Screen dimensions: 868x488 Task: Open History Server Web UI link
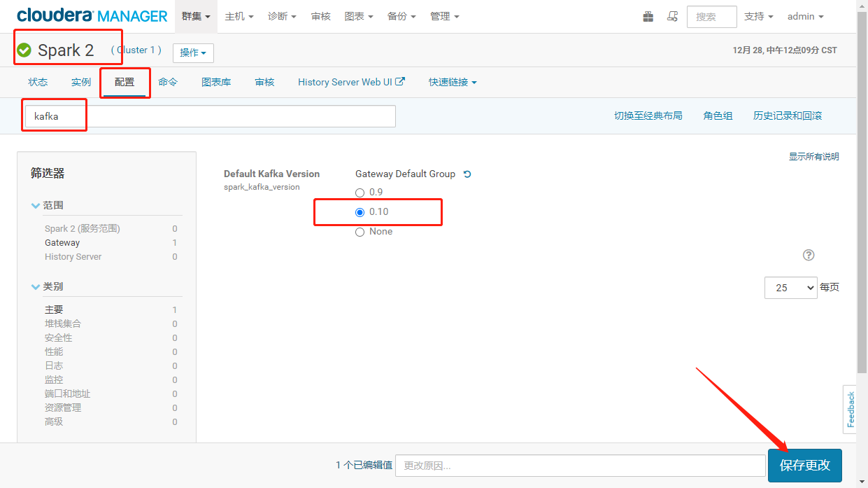click(351, 82)
